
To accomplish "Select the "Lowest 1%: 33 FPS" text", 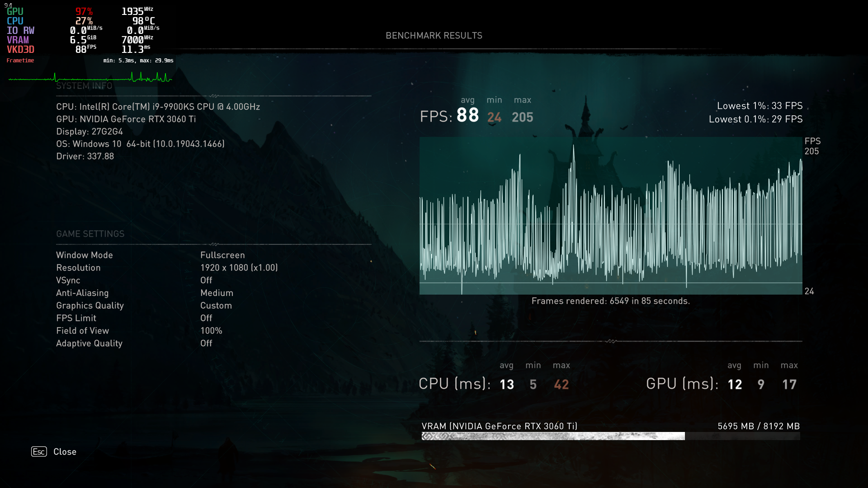I will click(x=760, y=106).
